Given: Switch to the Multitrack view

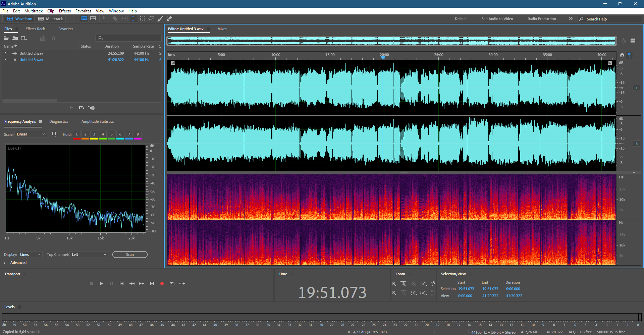Looking at the screenshot, I should [x=51, y=19].
